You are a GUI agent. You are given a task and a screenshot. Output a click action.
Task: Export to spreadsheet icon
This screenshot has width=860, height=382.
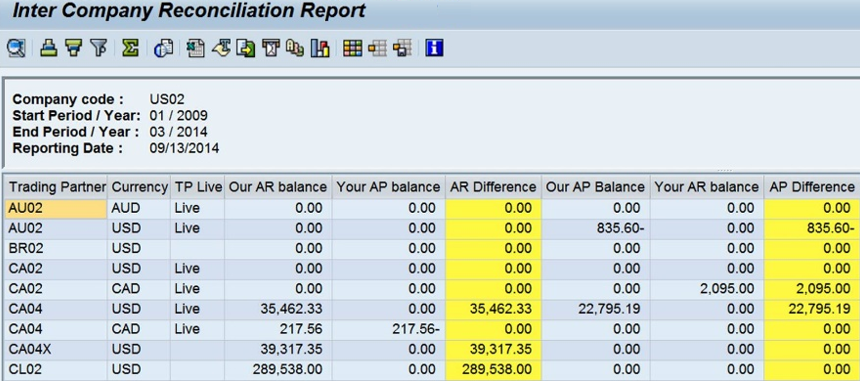point(195,48)
